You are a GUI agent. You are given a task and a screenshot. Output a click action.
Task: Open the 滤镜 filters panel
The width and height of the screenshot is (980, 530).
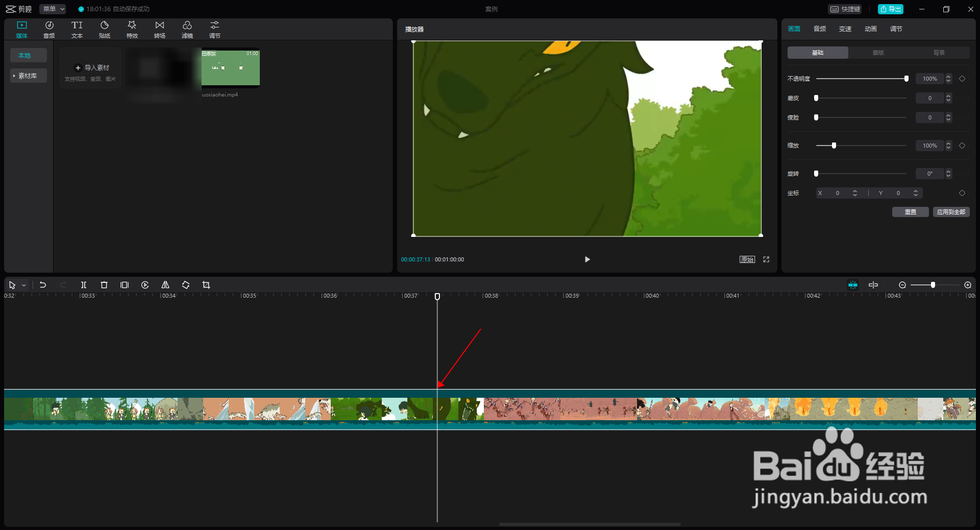click(x=187, y=30)
